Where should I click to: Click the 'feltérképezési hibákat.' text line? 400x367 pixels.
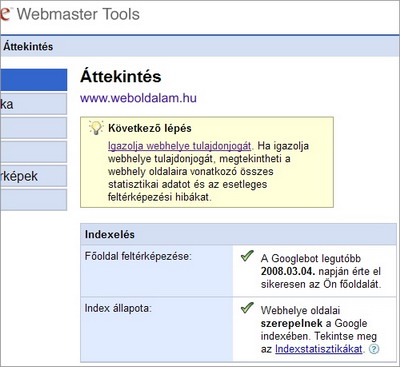pos(160,197)
